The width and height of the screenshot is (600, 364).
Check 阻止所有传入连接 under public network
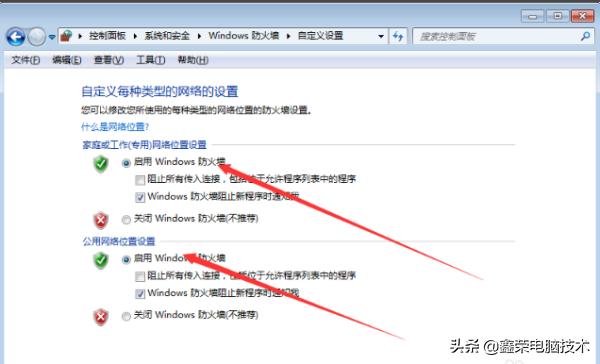[x=140, y=276]
